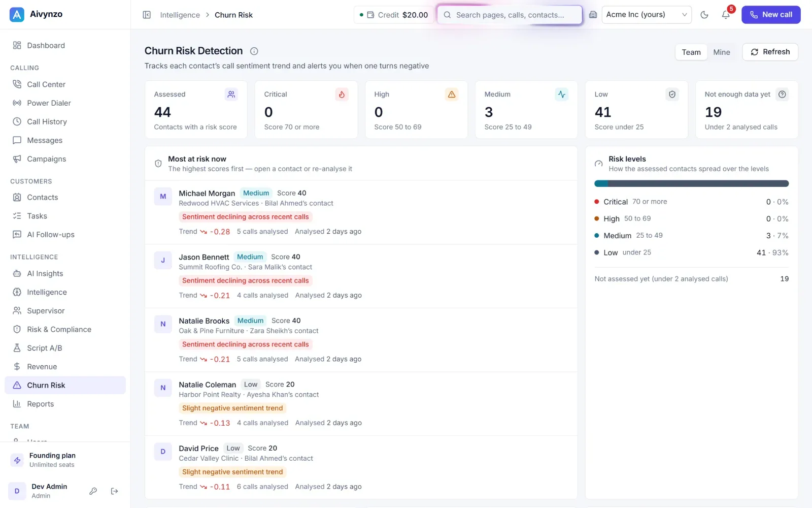Click the Medium card pulse icon

click(x=562, y=94)
